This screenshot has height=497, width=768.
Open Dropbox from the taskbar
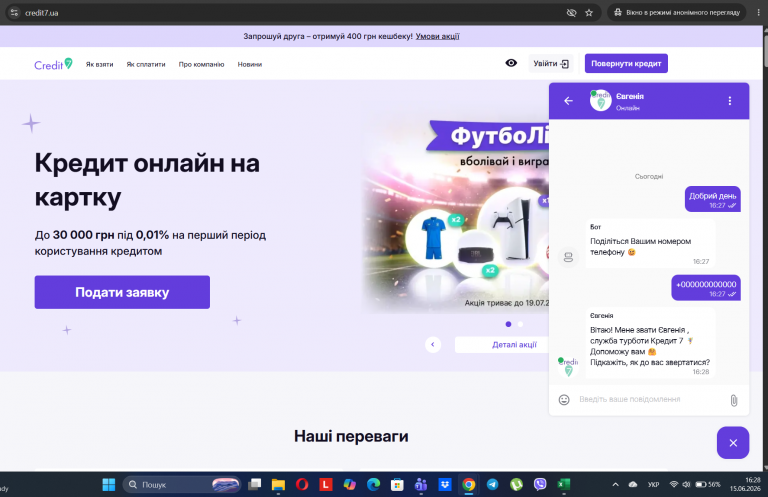tap(445, 485)
